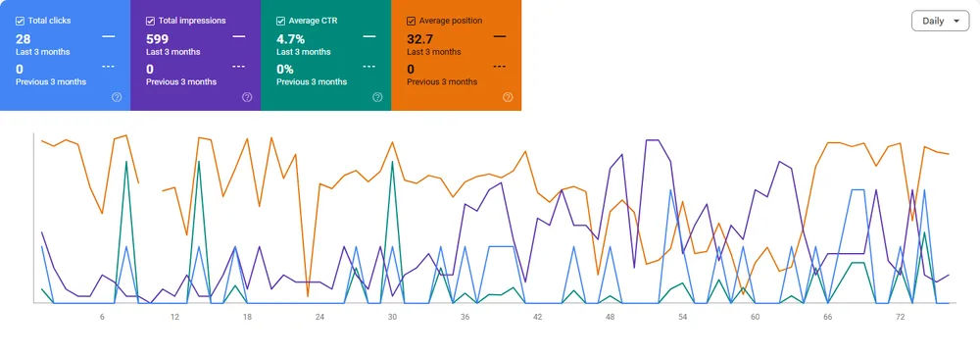
Task: Click x-axis label 66 on chart
Action: click(827, 318)
